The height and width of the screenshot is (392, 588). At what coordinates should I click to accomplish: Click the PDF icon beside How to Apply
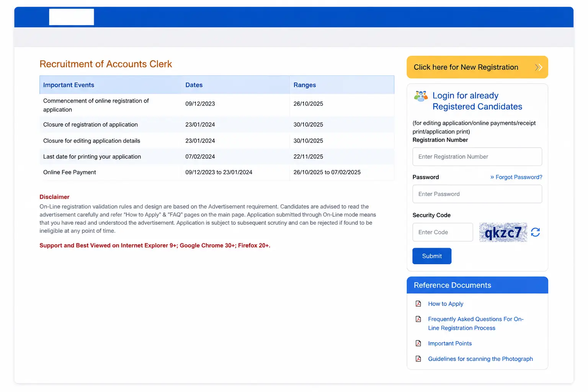(418, 304)
